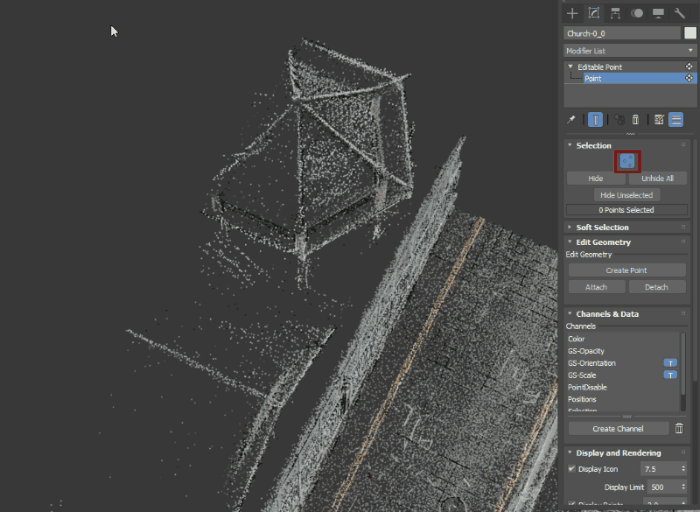Delete channel with trash icon beside Create Channel

pos(679,429)
